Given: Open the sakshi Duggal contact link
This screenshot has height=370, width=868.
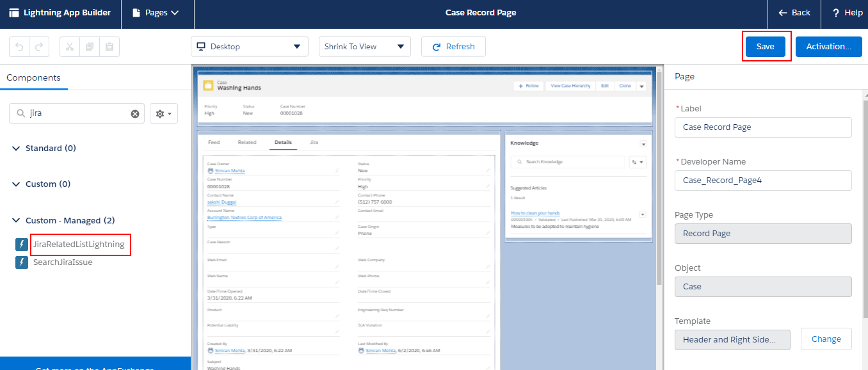Looking at the screenshot, I should tap(221, 202).
